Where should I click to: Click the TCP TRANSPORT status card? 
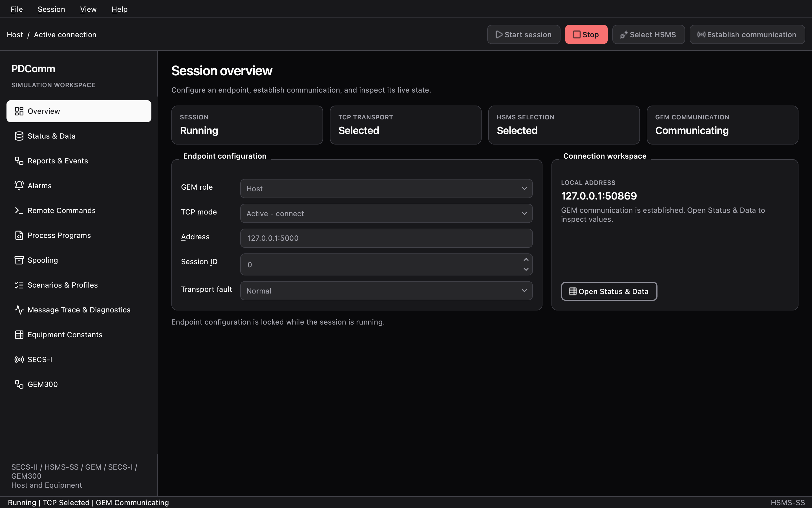click(405, 125)
